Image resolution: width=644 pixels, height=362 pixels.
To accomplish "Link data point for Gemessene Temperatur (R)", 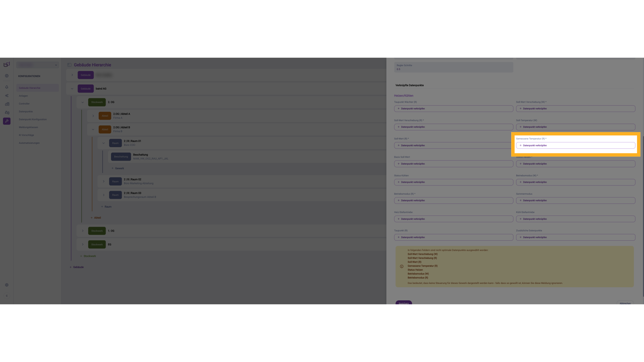I will [x=575, y=145].
